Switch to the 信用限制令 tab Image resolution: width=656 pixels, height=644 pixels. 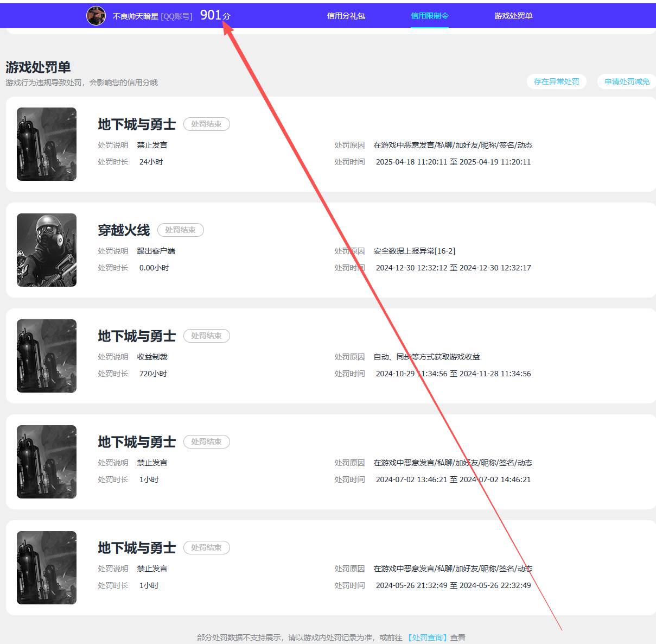429,16
